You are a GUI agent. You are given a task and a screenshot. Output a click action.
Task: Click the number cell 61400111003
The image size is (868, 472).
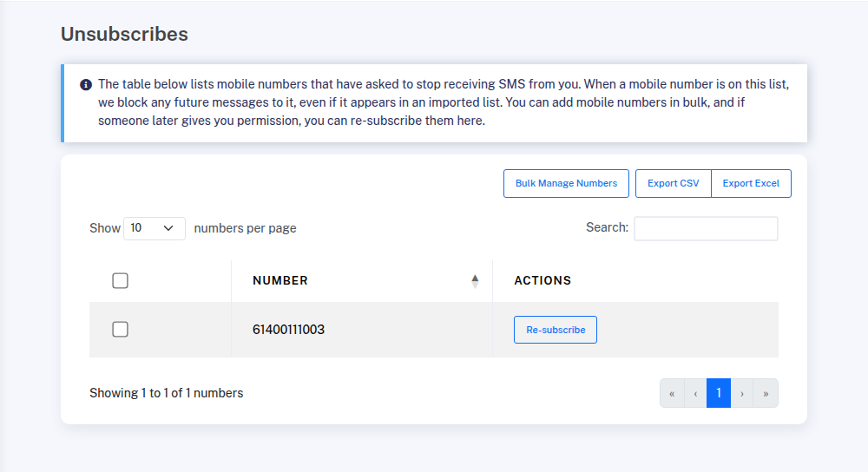pos(289,330)
